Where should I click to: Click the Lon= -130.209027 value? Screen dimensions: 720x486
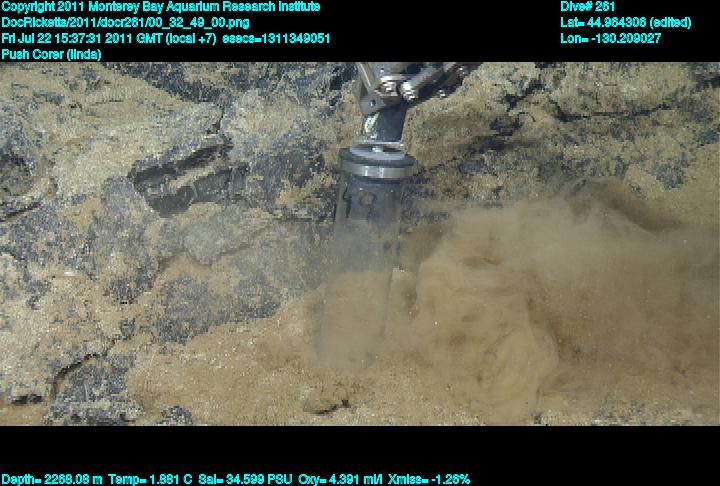[611, 38]
